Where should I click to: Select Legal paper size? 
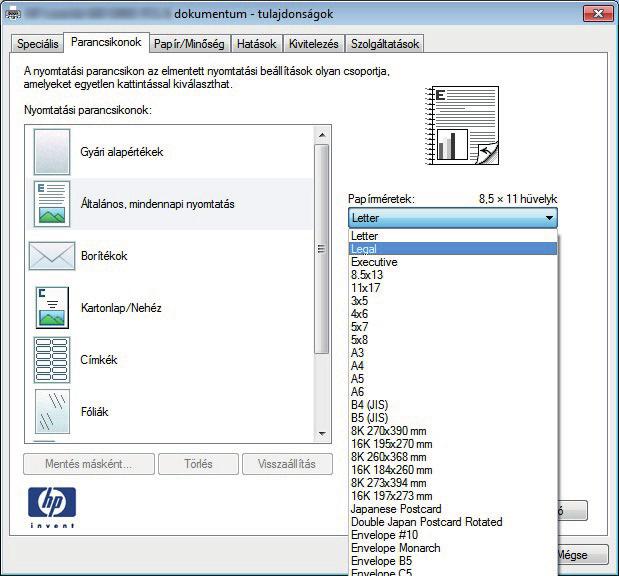click(x=452, y=249)
